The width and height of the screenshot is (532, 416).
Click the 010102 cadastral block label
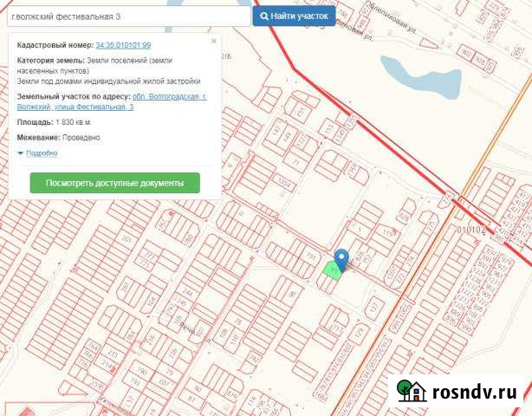click(x=475, y=231)
